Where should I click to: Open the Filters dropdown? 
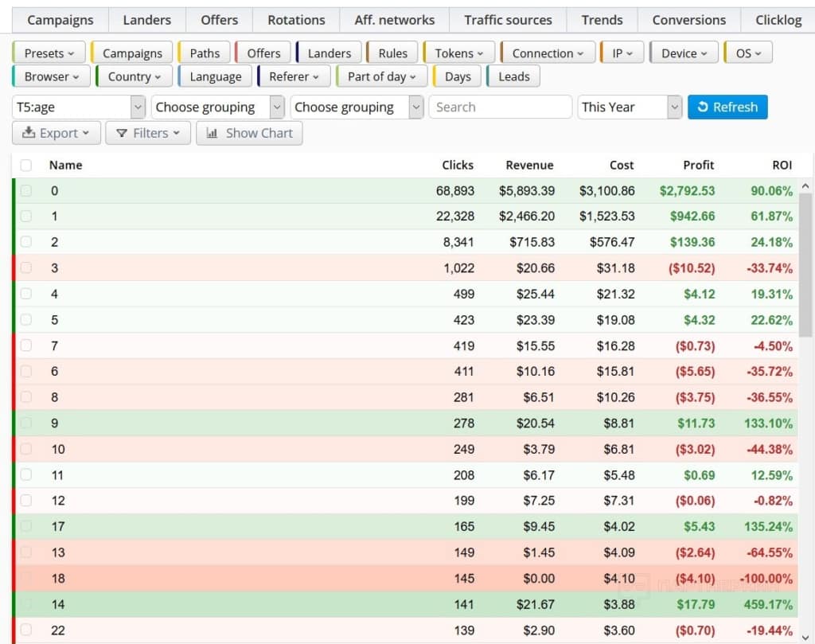[148, 133]
